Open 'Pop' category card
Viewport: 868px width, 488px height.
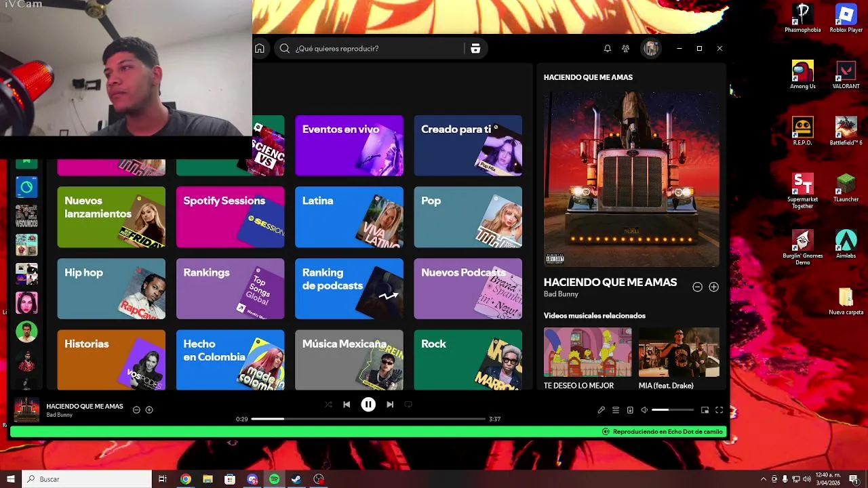click(468, 217)
